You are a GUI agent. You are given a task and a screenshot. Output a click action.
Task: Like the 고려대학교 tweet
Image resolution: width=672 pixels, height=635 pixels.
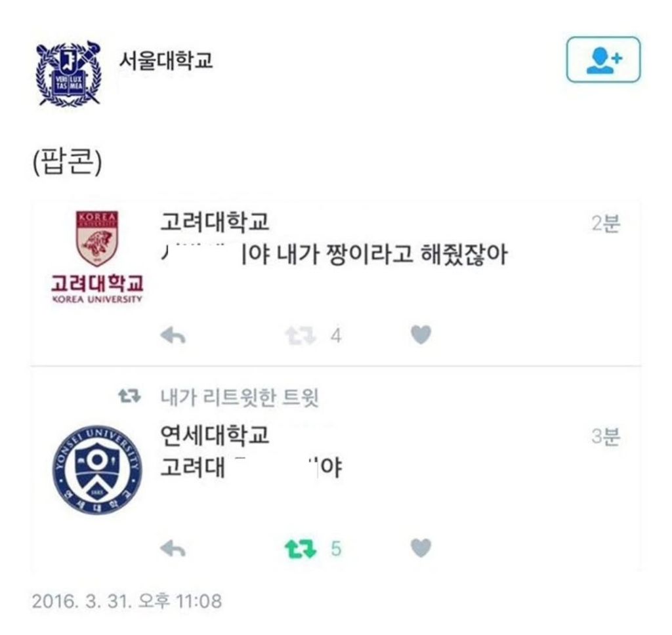[421, 335]
